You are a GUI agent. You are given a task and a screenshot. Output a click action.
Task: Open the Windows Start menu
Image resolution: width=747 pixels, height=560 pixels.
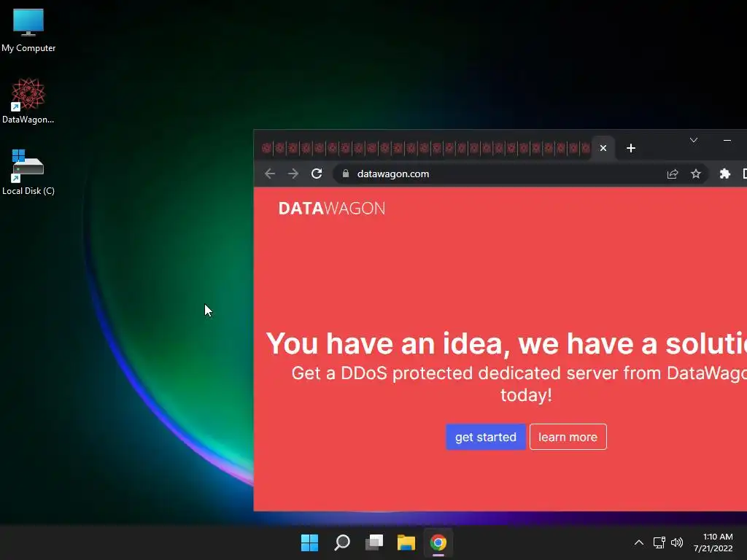[309, 542]
